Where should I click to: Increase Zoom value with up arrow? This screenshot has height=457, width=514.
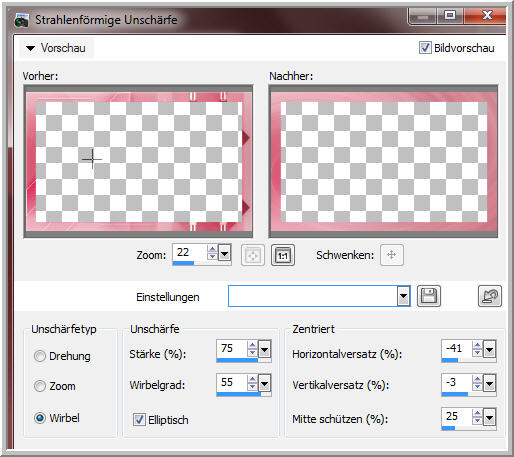point(212,249)
